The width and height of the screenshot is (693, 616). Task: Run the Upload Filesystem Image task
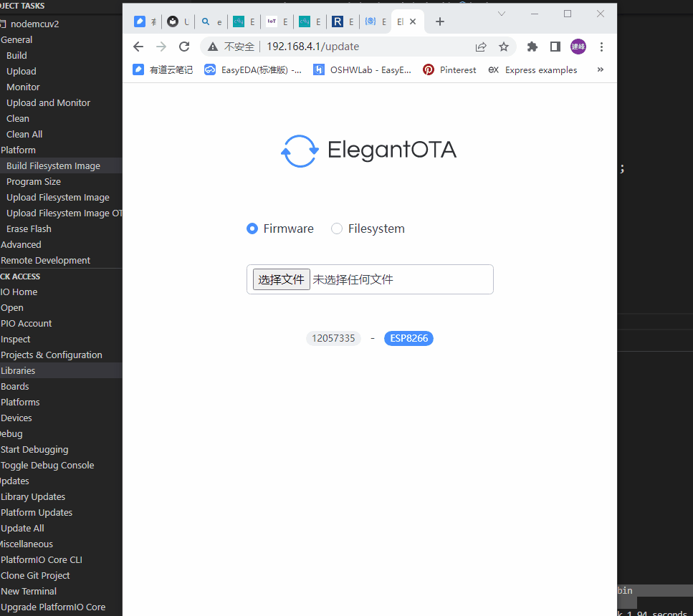[58, 198]
